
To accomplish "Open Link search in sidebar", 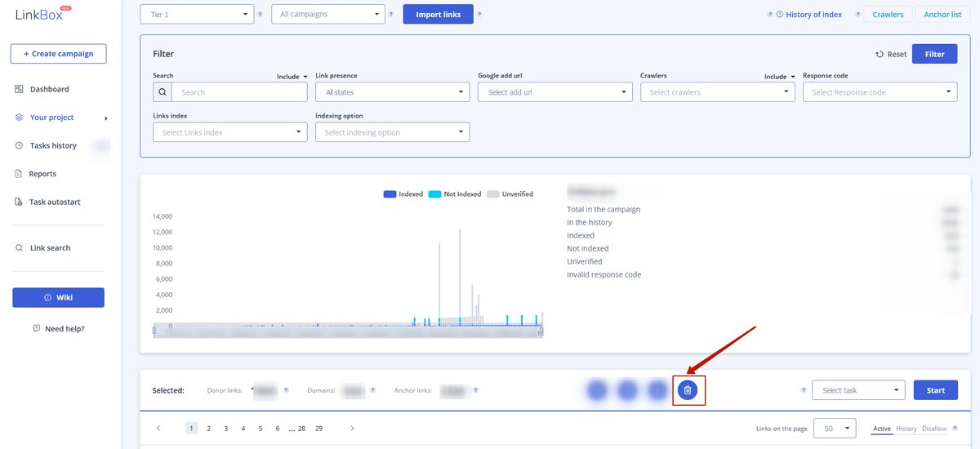I will tap(51, 247).
